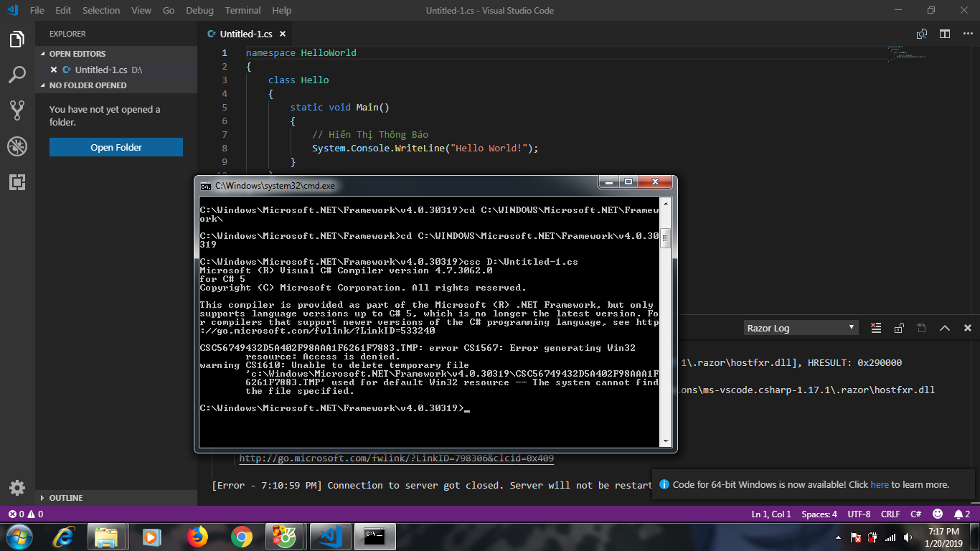The width and height of the screenshot is (980, 551).
Task: Select the Untitled-1.cs editor tab
Action: 245,34
